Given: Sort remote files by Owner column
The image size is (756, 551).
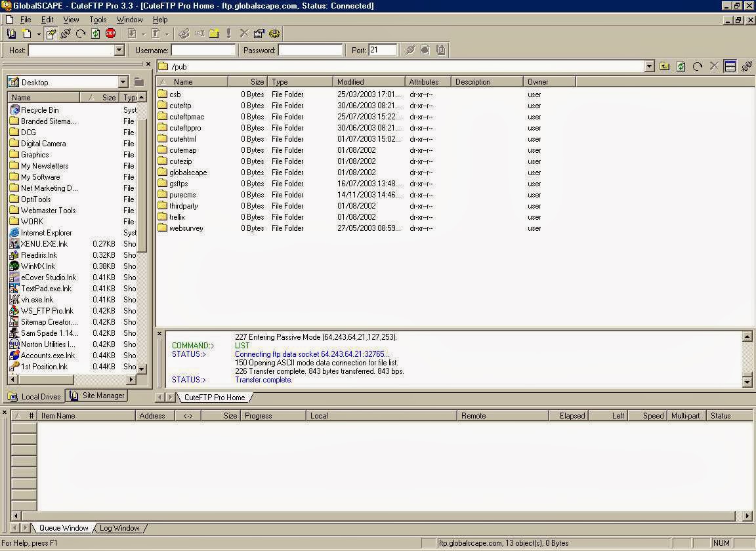Looking at the screenshot, I should click(x=549, y=82).
